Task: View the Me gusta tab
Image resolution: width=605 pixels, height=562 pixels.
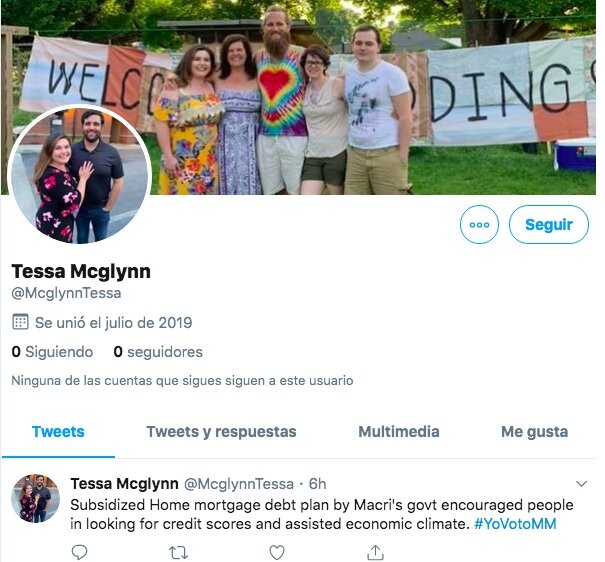Action: pyautogui.click(x=534, y=432)
